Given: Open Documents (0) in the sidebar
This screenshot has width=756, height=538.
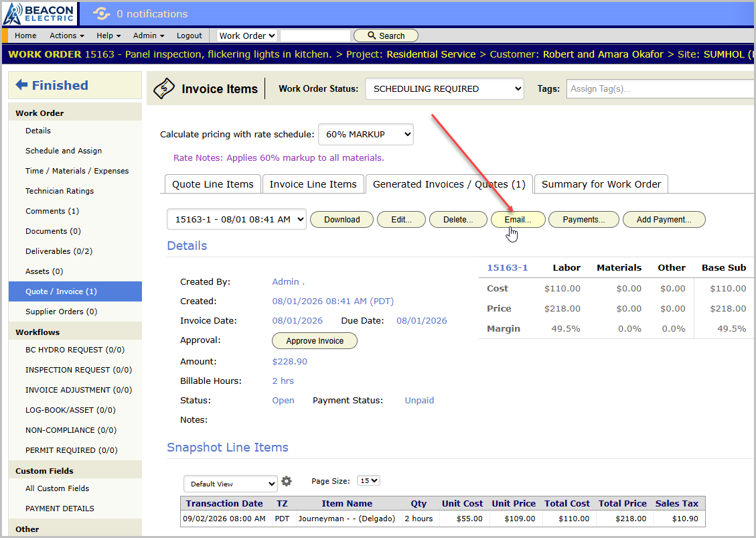Looking at the screenshot, I should [53, 231].
